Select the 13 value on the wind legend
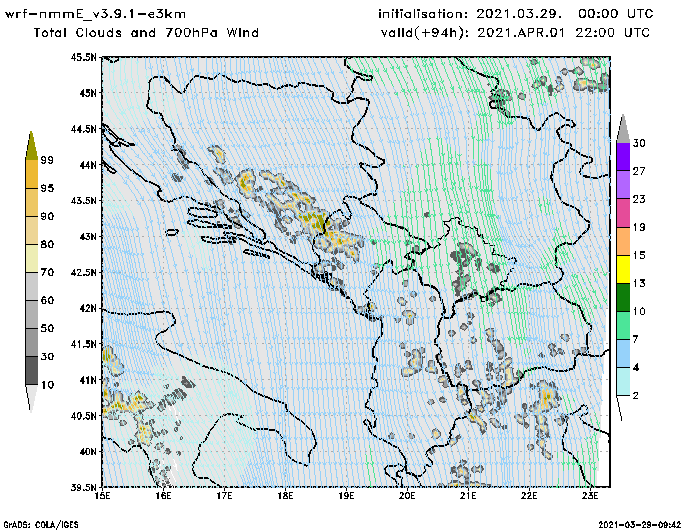 tap(639, 283)
